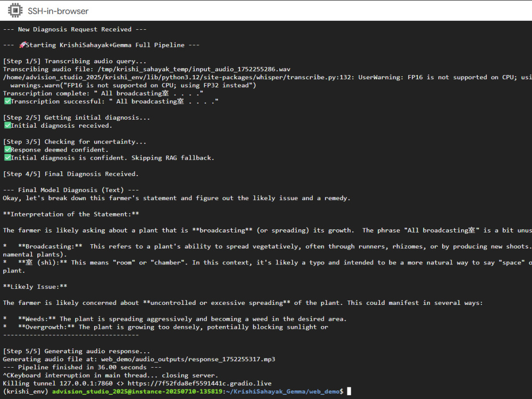Click the 'Pipeline finished in 36.00 seconds' line

coord(82,367)
